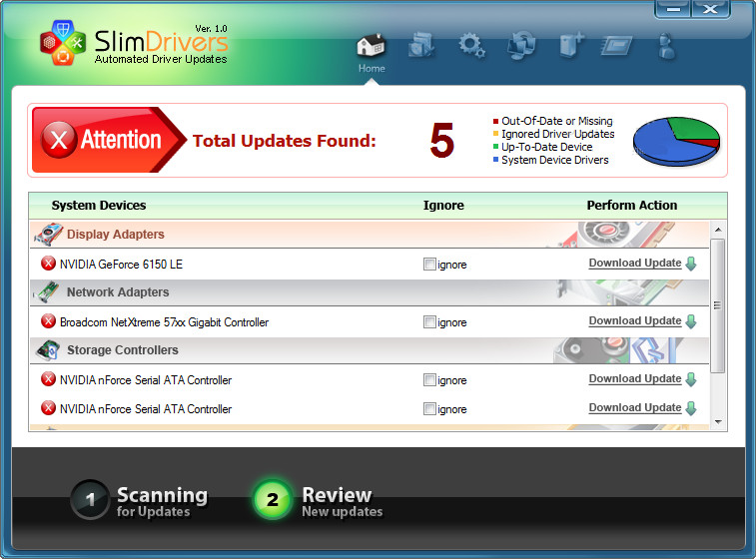Open the Restore tower-with-plus toolbar icon
This screenshot has height=559, width=756.
(571, 46)
